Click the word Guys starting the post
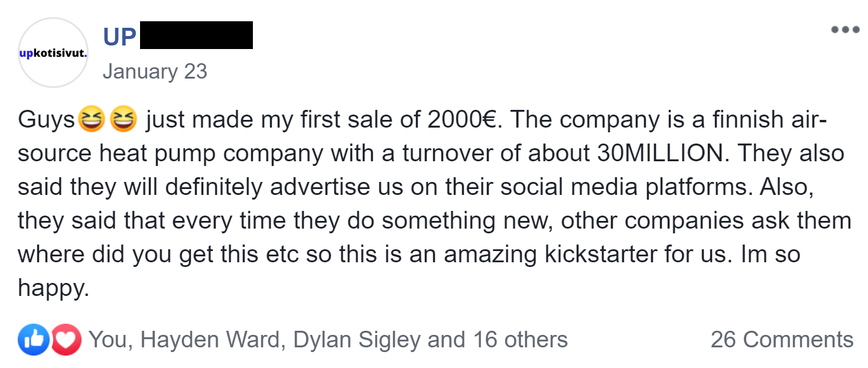 pos(47,121)
